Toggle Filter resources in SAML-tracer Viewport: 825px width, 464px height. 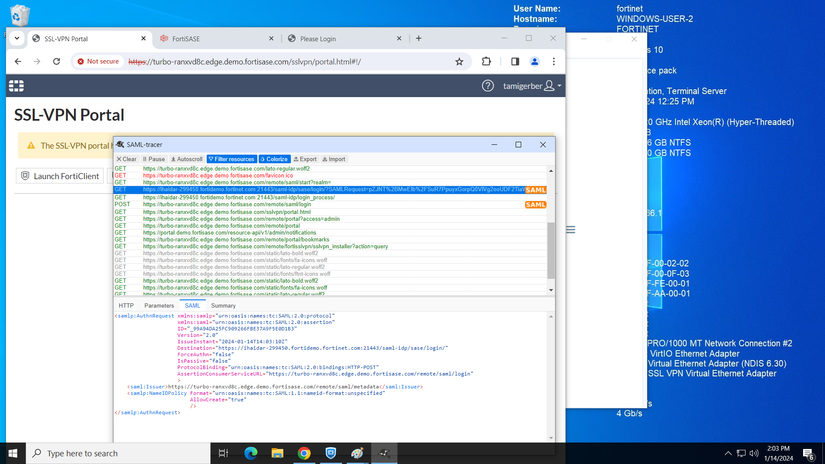(232, 159)
